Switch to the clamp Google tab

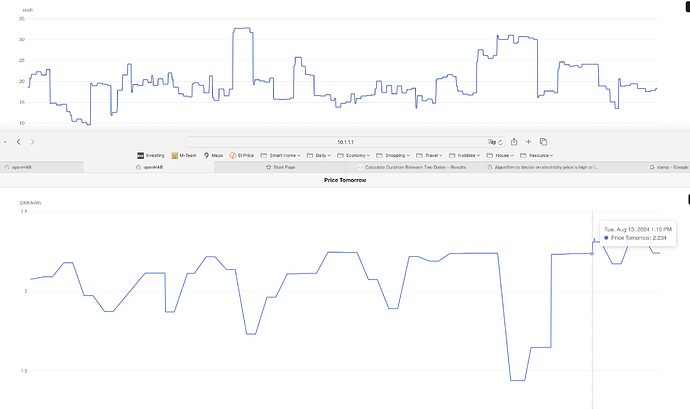[649, 167]
